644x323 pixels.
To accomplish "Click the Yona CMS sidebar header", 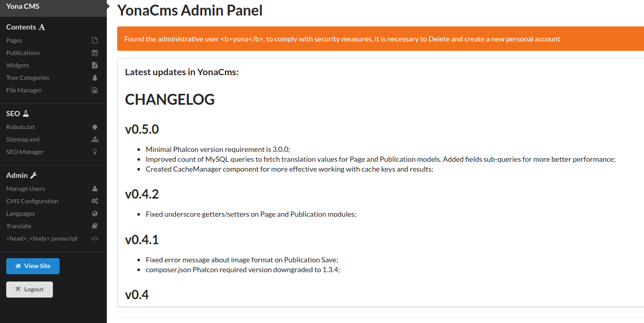I will 23,6.
